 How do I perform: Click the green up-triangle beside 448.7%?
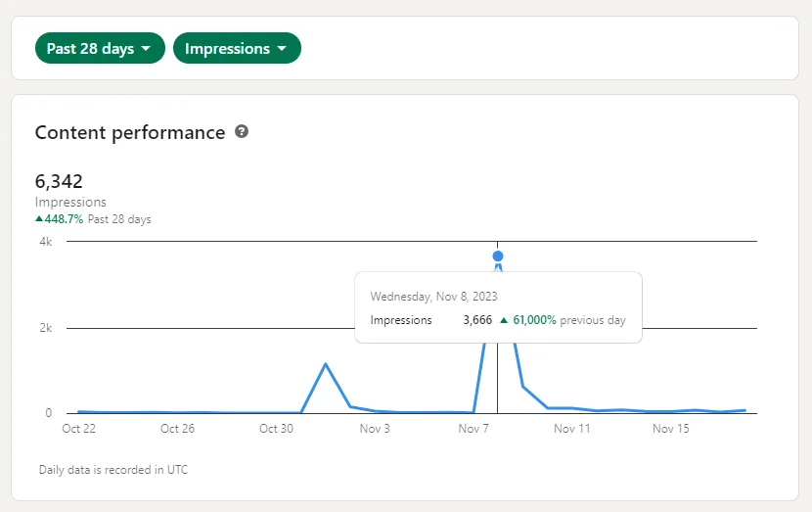point(39,219)
